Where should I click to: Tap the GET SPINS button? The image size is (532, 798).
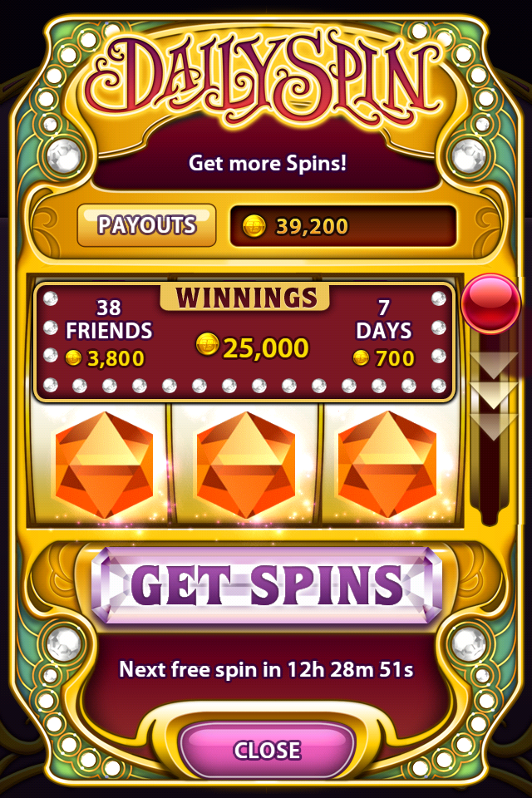click(267, 586)
